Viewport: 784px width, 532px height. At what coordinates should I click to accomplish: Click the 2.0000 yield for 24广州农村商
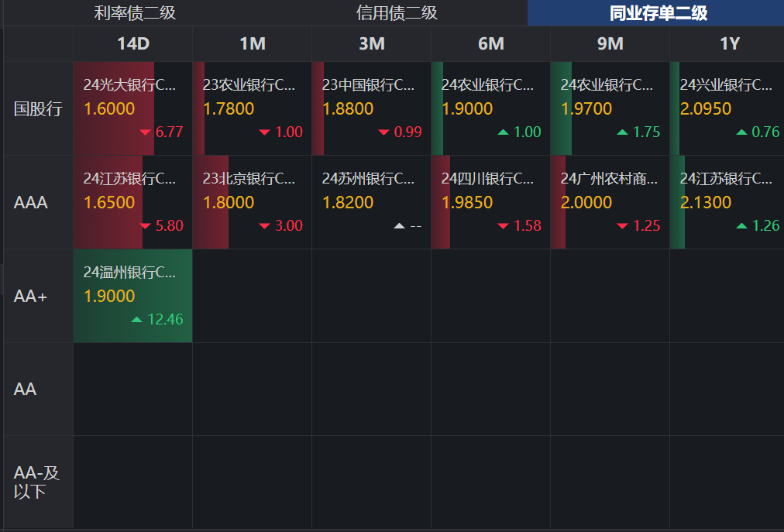click(586, 203)
